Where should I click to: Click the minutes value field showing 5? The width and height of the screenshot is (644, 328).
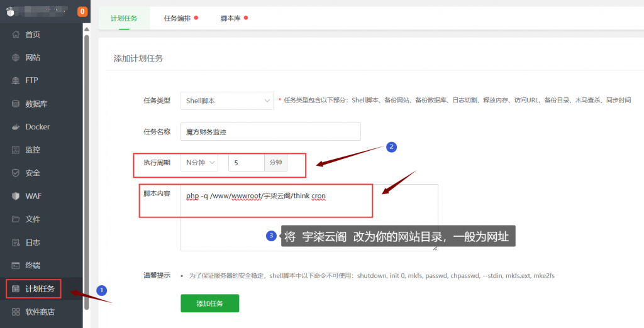247,163
